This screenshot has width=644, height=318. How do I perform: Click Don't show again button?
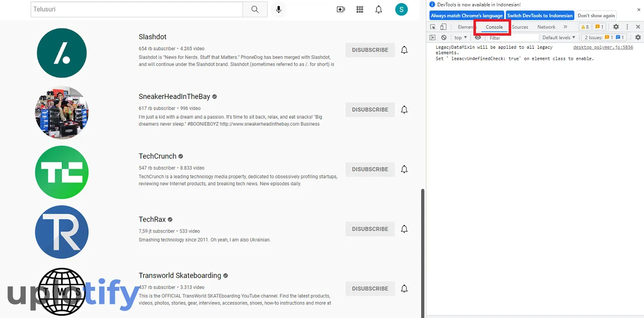(x=596, y=16)
